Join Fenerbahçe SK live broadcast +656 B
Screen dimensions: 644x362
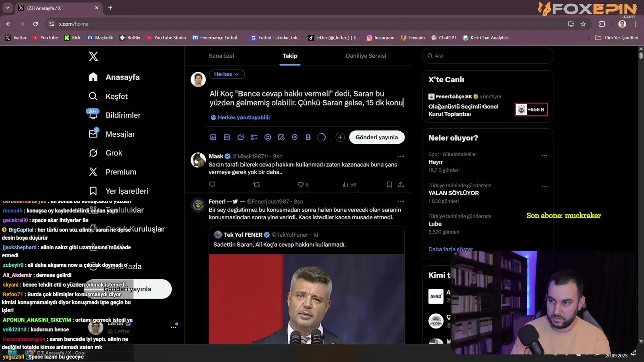[x=531, y=109]
